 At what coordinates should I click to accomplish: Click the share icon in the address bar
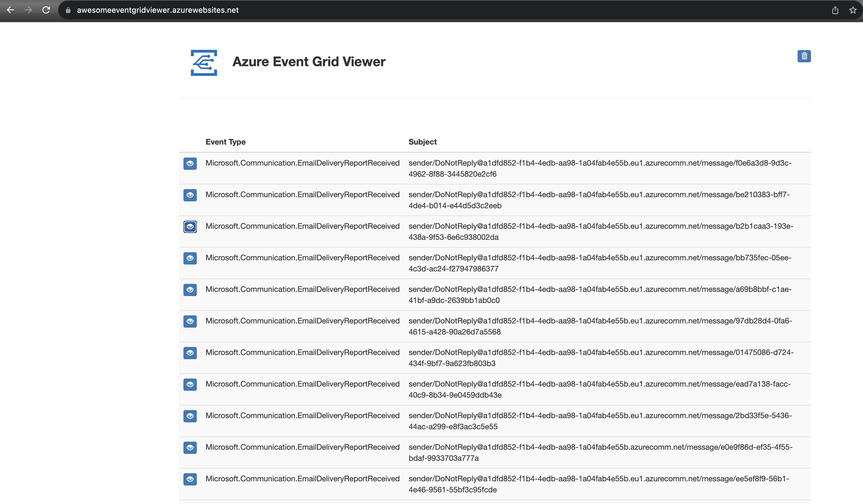835,10
